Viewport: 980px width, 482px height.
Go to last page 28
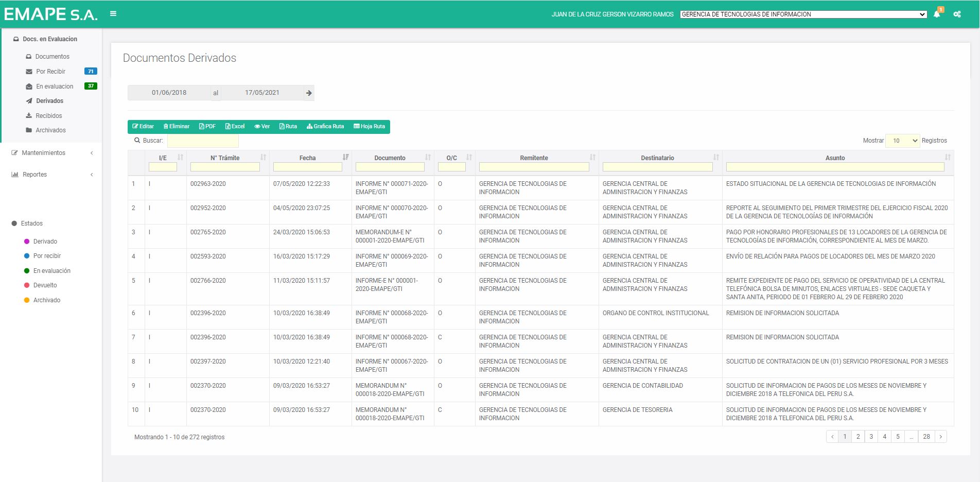926,437
